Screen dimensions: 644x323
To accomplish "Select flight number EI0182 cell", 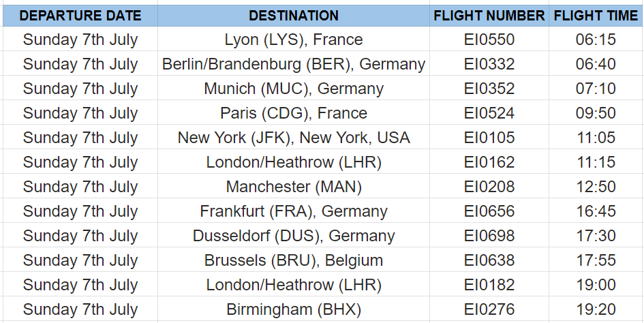I will (x=489, y=284).
